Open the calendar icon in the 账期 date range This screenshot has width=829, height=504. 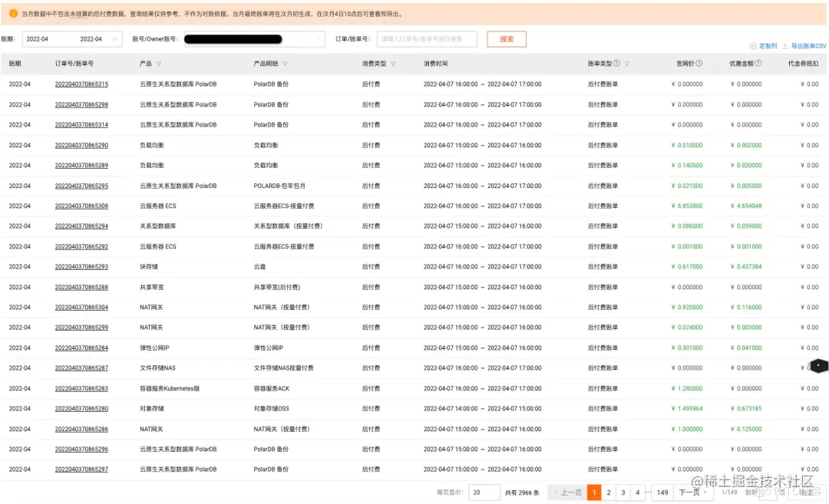[x=114, y=39]
